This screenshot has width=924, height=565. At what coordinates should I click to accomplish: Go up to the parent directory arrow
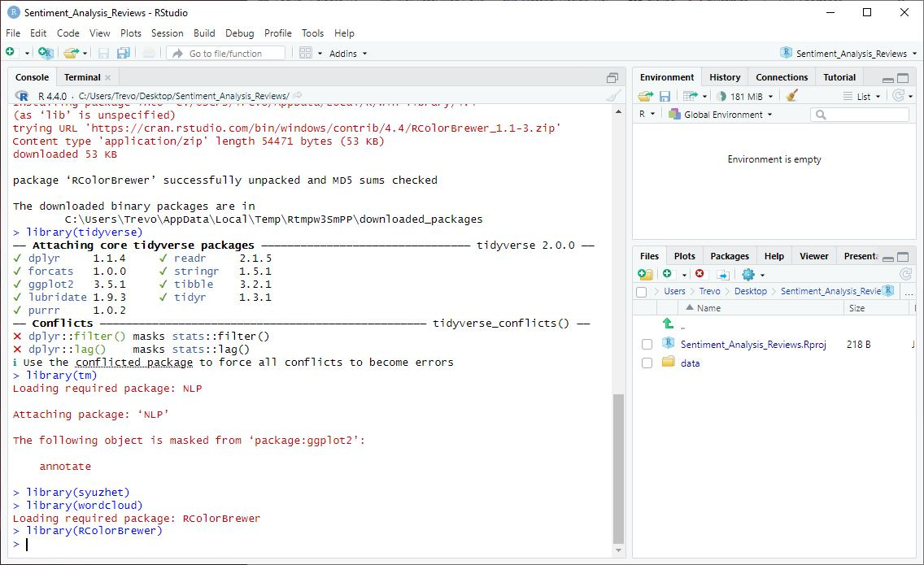click(668, 323)
